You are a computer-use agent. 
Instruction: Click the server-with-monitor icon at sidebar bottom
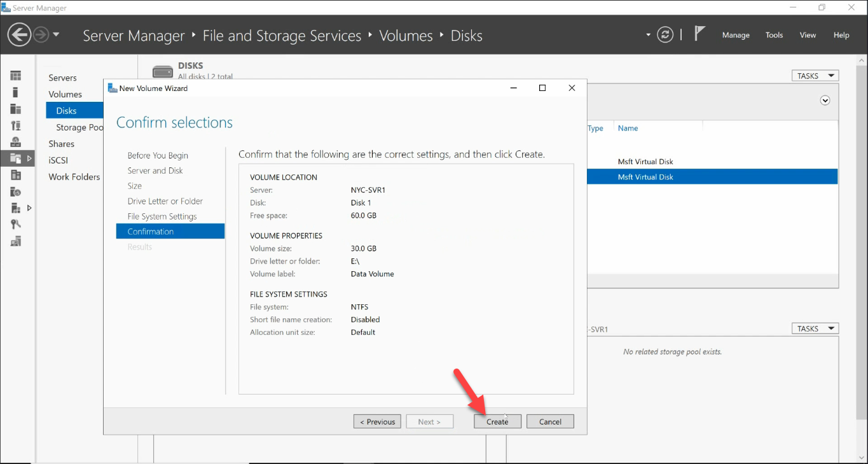click(x=16, y=241)
